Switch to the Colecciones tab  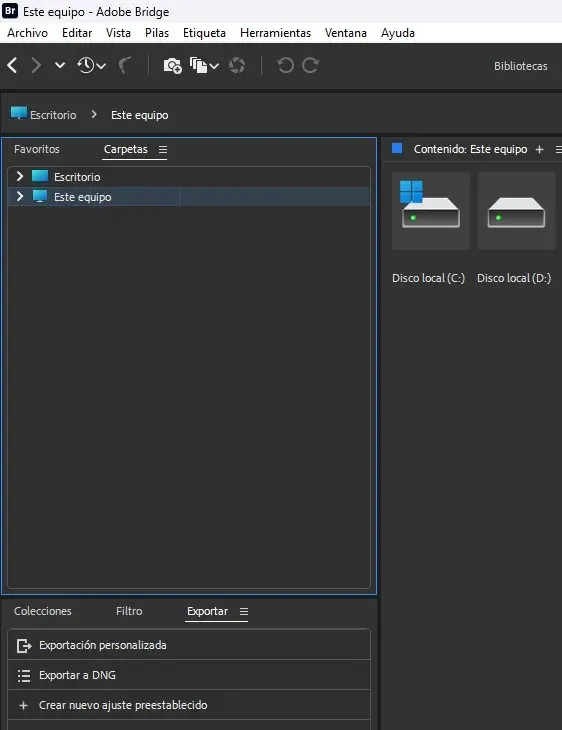[x=43, y=611]
